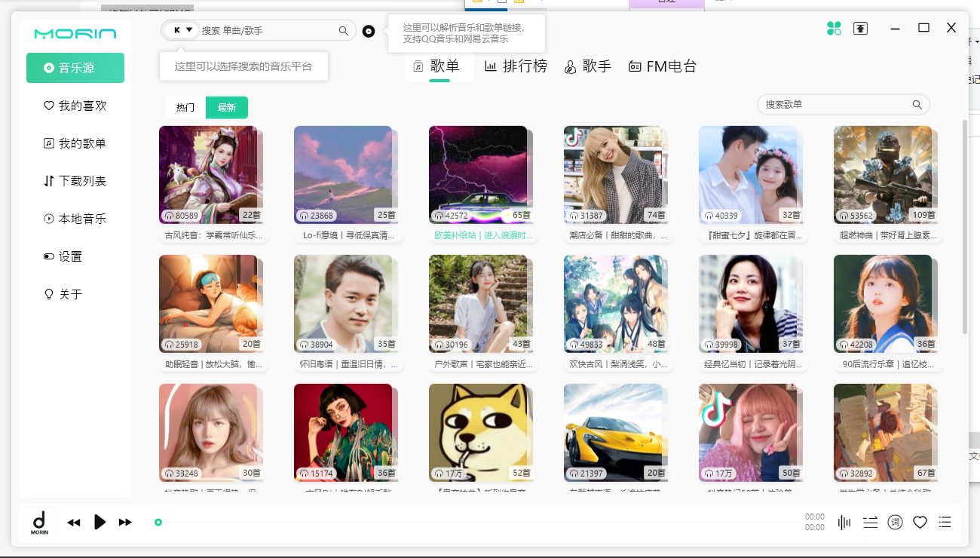
Task: Expand the music platform selector dropdown
Action: (x=179, y=30)
